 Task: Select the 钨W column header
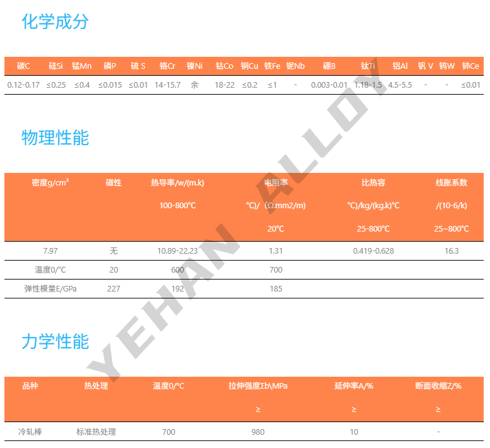pyautogui.click(x=446, y=66)
